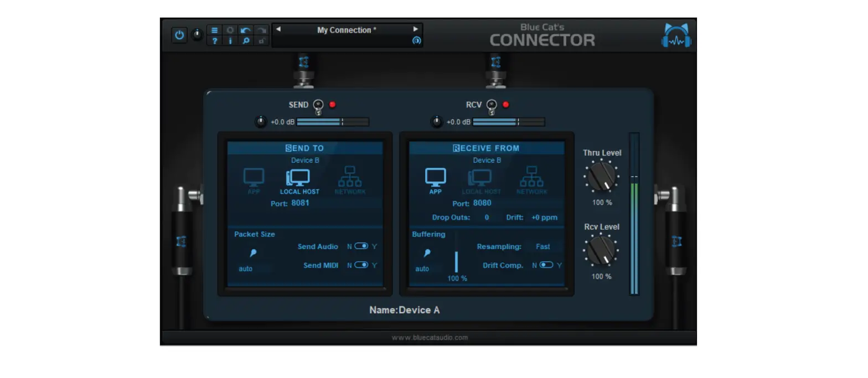
Task: Click the undo arrow icon
Action: pos(246,30)
